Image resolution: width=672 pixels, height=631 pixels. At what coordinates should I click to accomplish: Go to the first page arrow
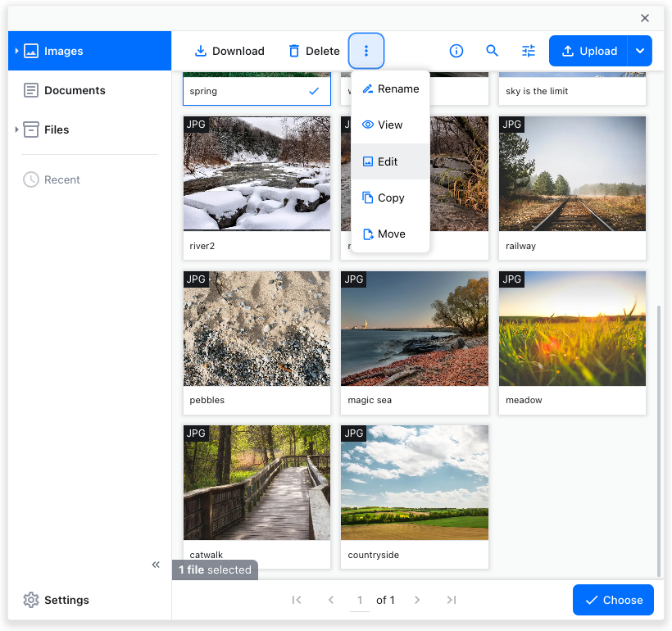[297, 600]
